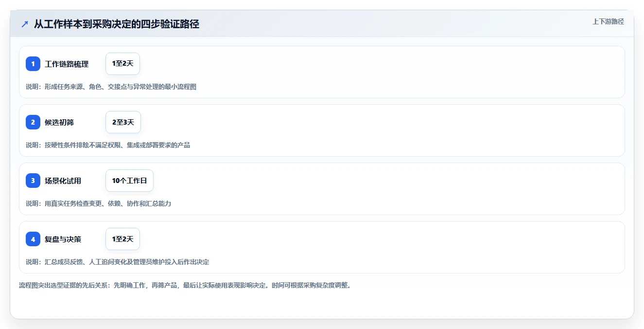Click the footer note starting 流程图突出选型证据
The height and width of the screenshot is (329, 644).
[x=185, y=285]
